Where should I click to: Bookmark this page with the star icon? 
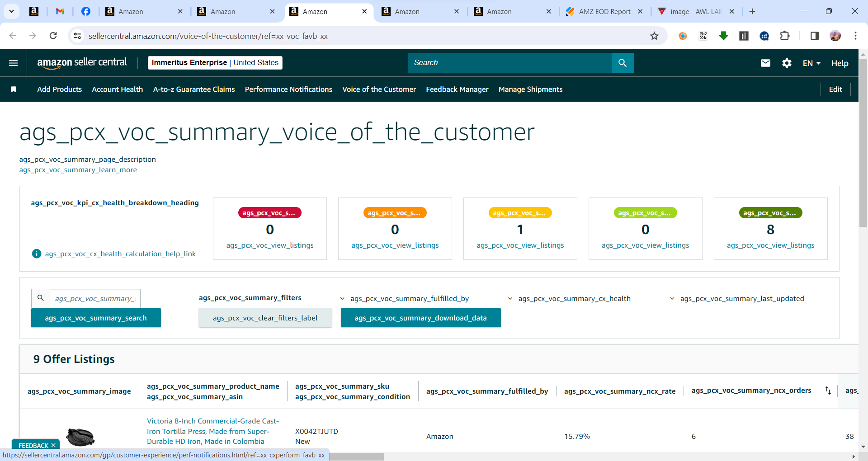click(x=654, y=36)
